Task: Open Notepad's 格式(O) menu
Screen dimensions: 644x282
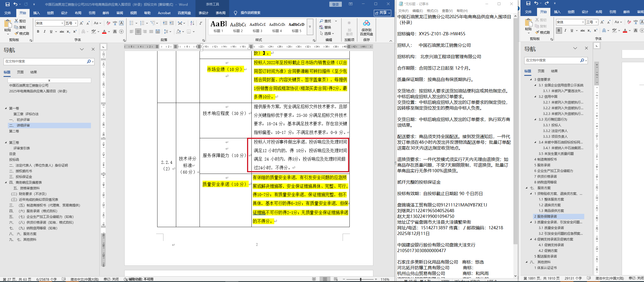Action: pos(432,11)
